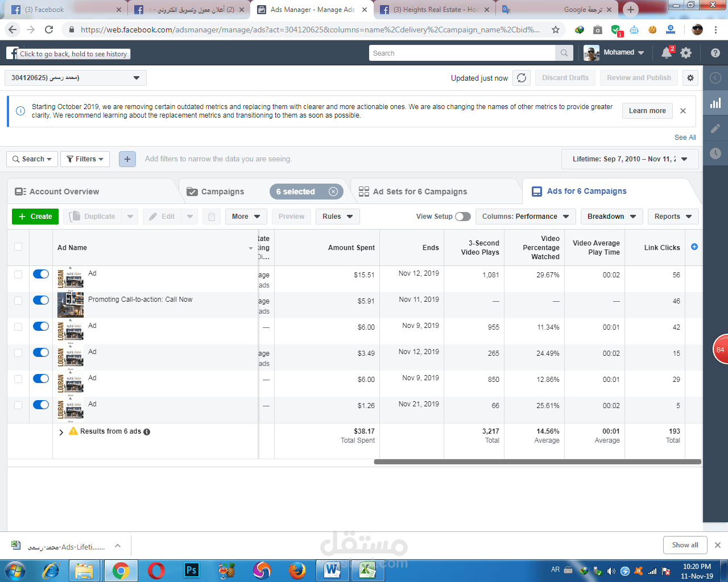This screenshot has width=728, height=582.
Task: Toggle the ad with 955 video plays
Action: coord(41,326)
